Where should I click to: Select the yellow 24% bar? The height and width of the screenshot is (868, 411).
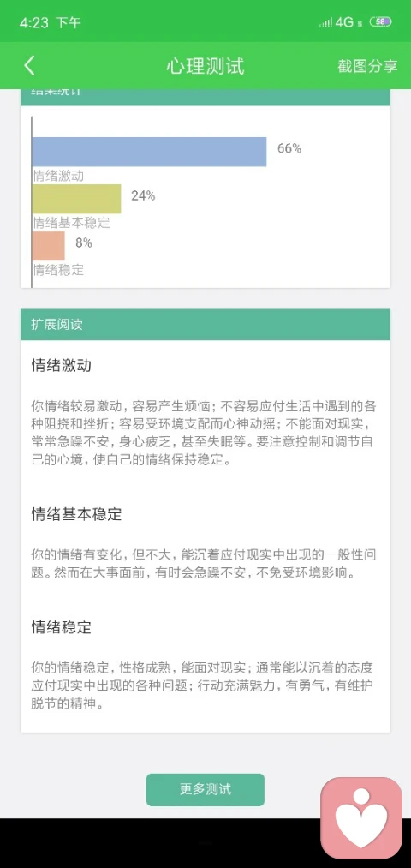point(76,199)
